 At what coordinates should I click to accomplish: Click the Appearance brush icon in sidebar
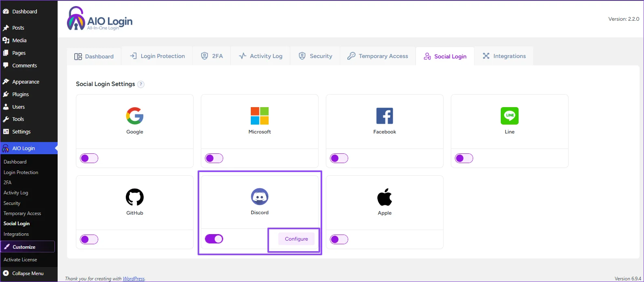coord(6,82)
